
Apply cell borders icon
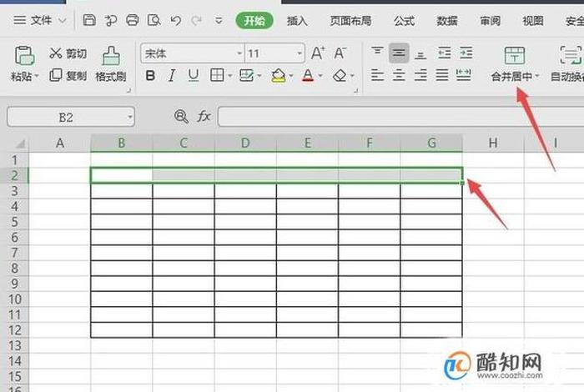[217, 75]
